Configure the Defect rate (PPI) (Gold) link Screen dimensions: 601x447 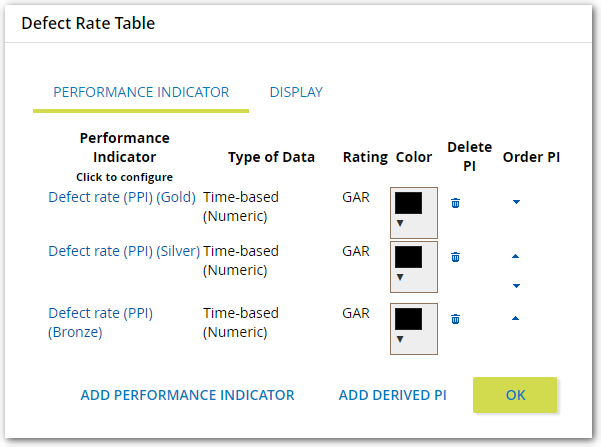(121, 197)
